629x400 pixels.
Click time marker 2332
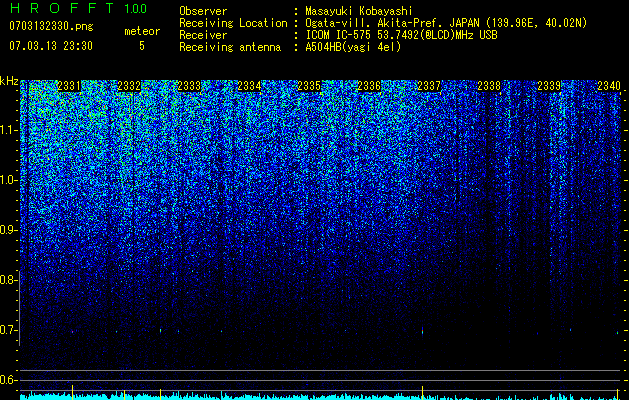pyautogui.click(x=129, y=86)
